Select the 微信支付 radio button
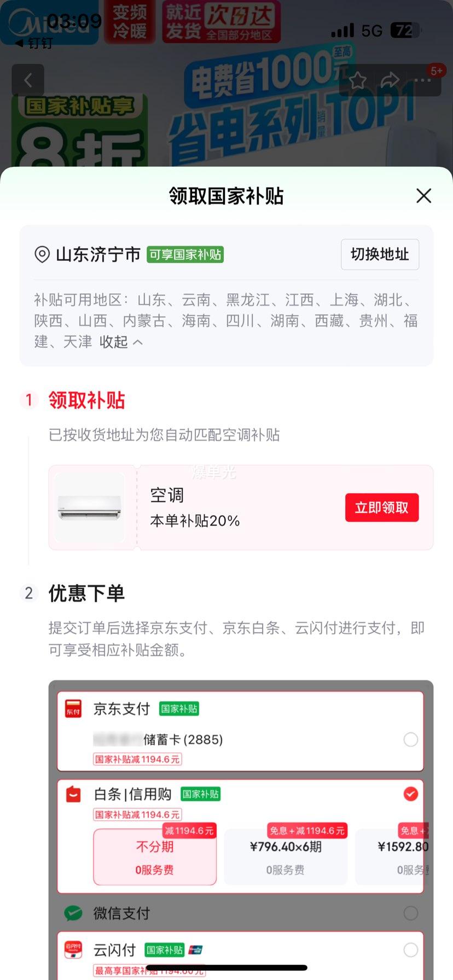The height and width of the screenshot is (980, 453). point(410,913)
